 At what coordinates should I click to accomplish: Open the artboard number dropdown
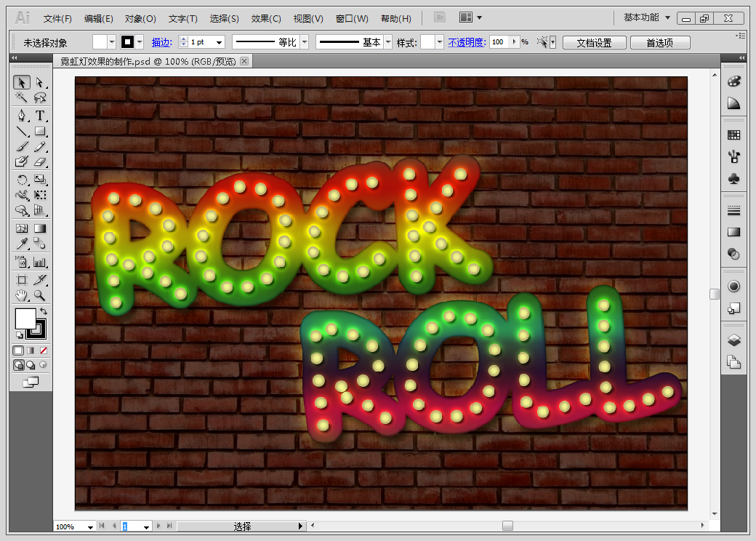pyautogui.click(x=146, y=527)
